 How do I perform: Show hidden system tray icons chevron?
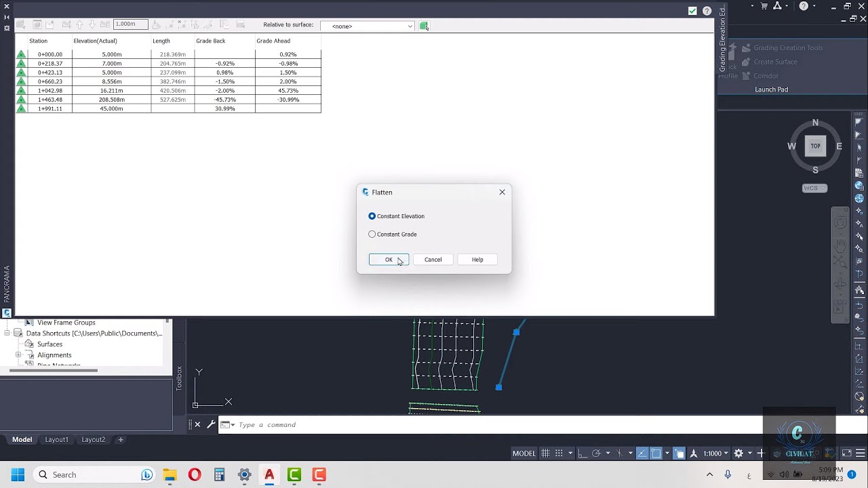[709, 475]
